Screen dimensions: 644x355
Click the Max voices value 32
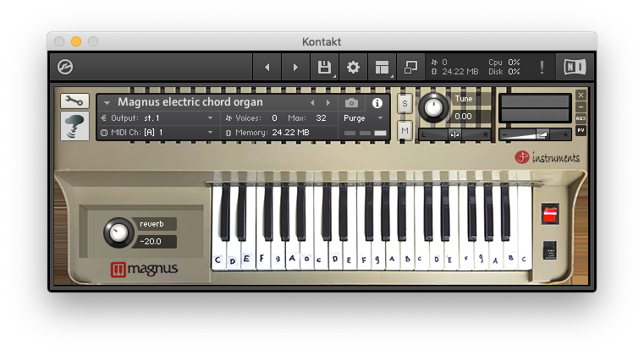[x=321, y=118]
